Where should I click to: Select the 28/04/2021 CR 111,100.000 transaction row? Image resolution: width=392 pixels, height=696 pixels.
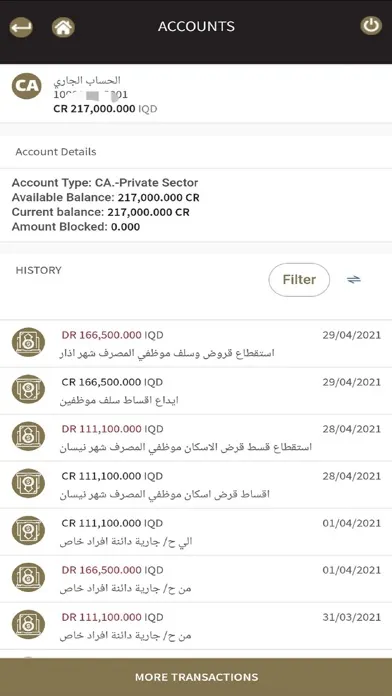(196, 485)
